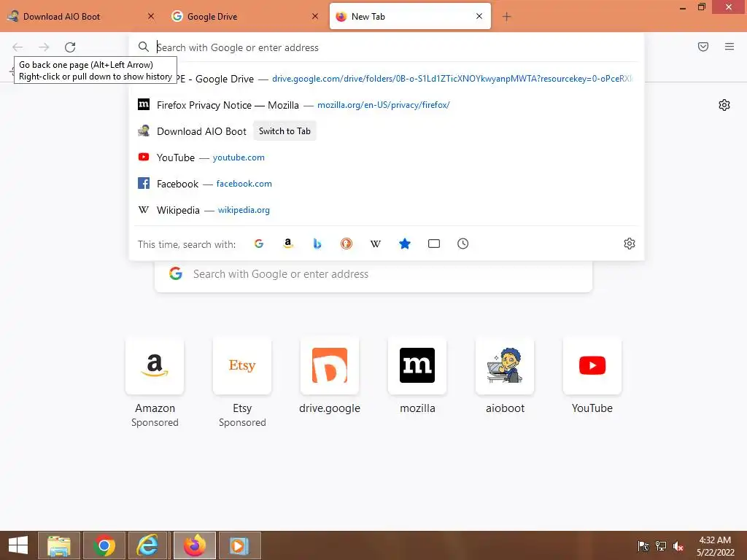Open the Windows Start menu
Image resolution: width=747 pixels, height=560 pixels.
(18, 545)
